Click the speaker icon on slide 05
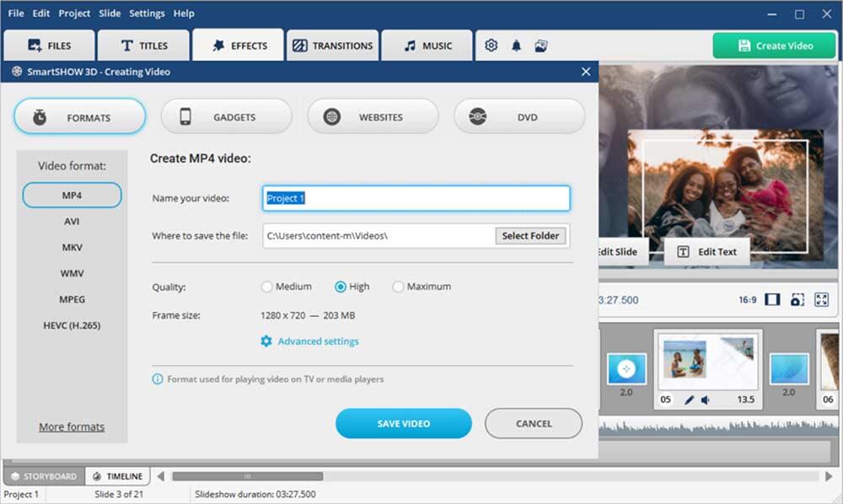 [x=705, y=399]
